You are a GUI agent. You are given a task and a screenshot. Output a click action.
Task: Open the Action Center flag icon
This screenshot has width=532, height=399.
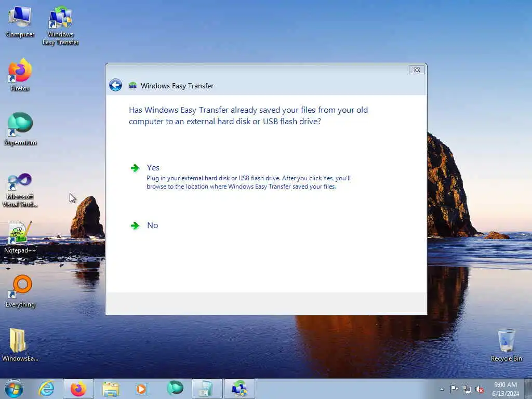[x=454, y=389]
